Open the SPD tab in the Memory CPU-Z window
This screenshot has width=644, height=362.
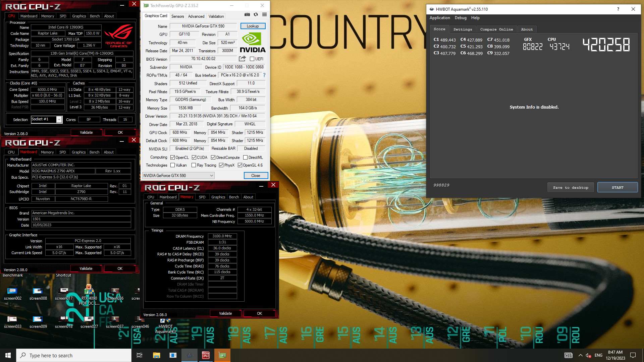(202, 197)
